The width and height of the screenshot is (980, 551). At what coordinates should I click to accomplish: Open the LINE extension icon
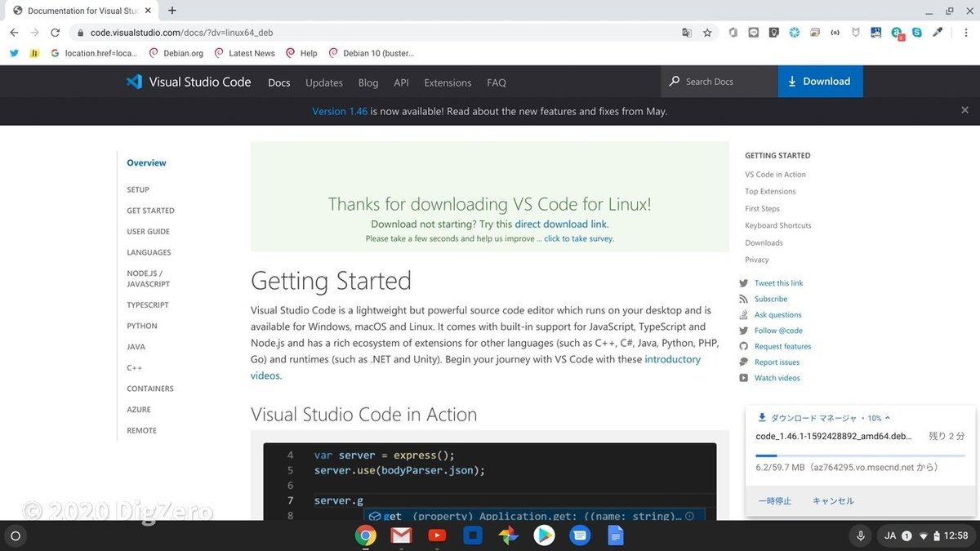753,33
